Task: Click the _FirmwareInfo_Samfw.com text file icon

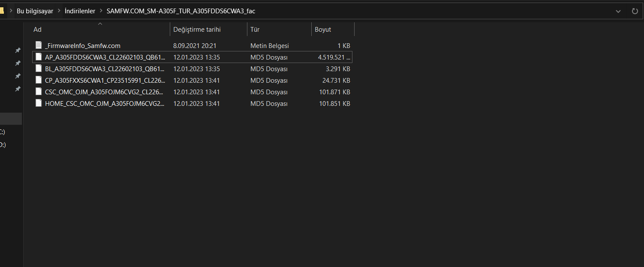Action: point(39,45)
